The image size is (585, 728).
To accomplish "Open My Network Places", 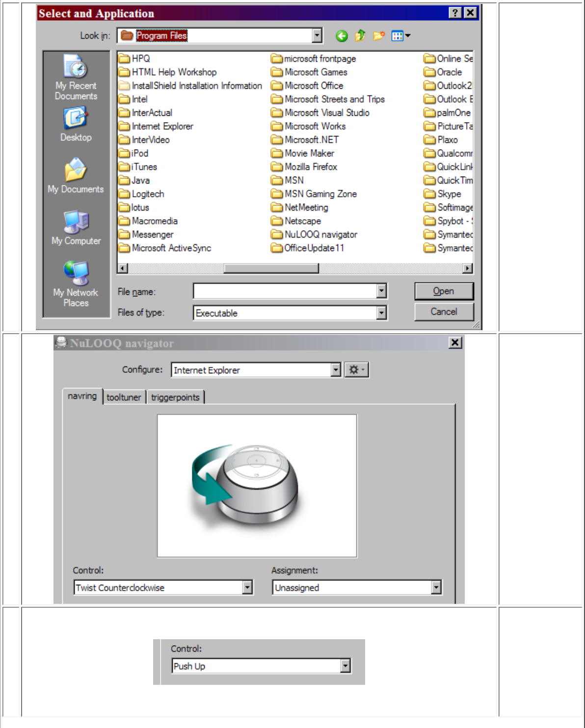I will [76, 285].
